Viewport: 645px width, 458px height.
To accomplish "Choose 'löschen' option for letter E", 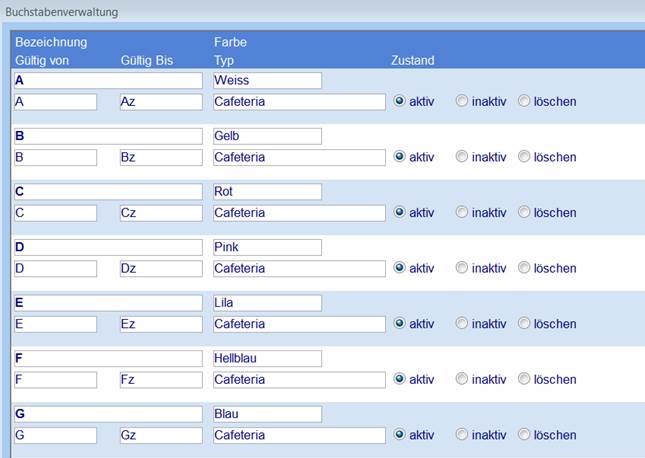I will click(x=524, y=324).
